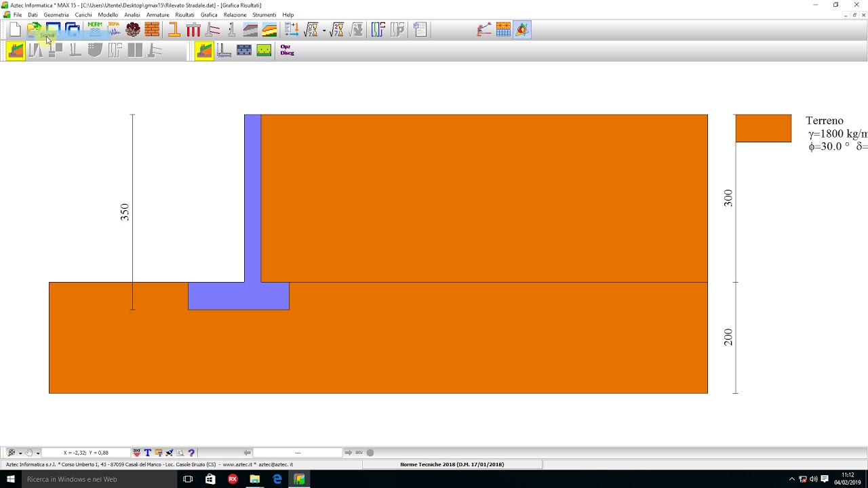Open the brick wall materials icon
This screenshot has width=868, height=488.
(152, 30)
